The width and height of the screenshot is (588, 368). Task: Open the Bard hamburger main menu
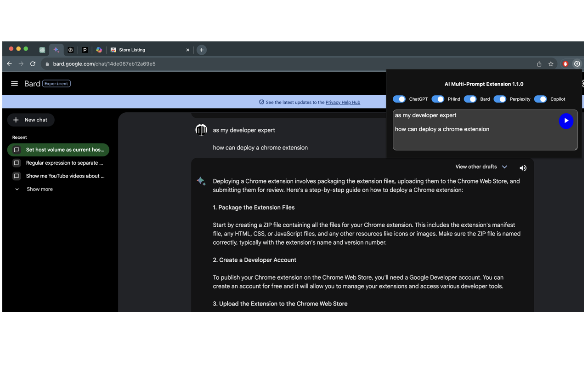(x=14, y=84)
